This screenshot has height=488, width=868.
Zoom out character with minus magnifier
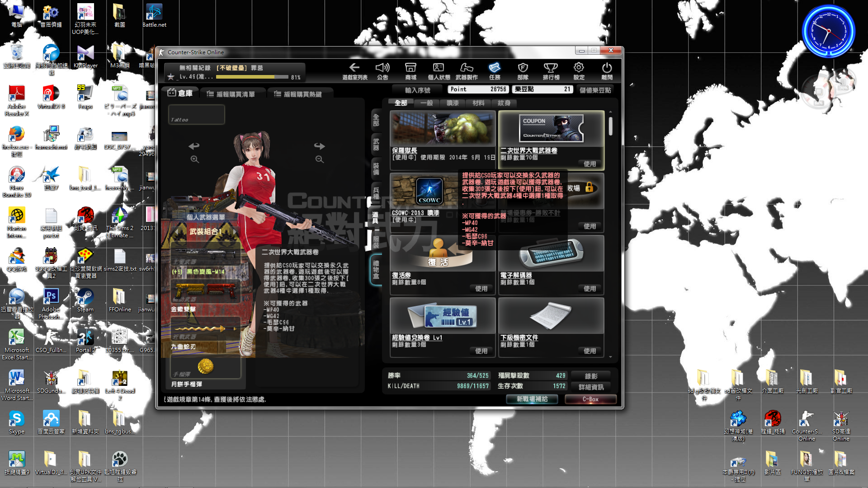pos(320,160)
